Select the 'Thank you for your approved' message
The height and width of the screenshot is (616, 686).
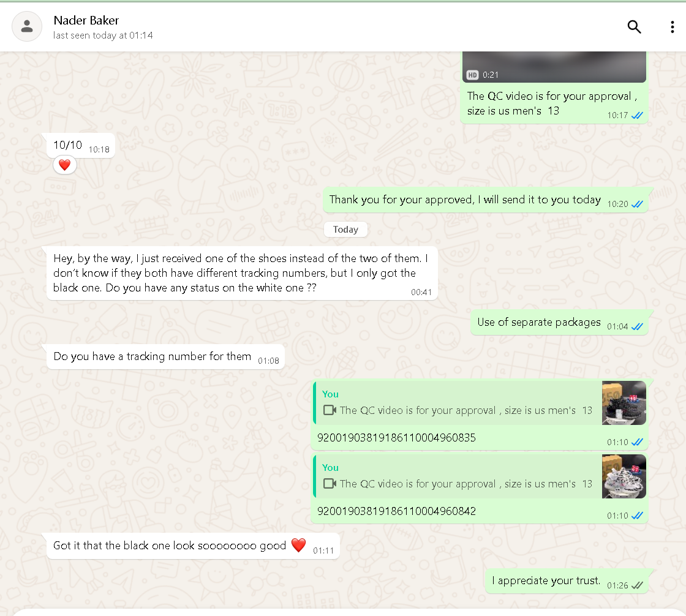click(465, 200)
